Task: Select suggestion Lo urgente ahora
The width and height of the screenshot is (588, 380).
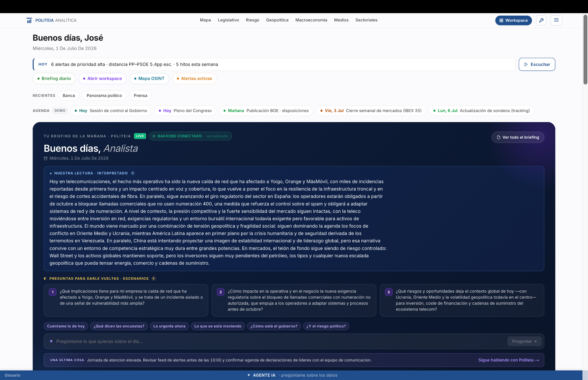Action: point(169,326)
